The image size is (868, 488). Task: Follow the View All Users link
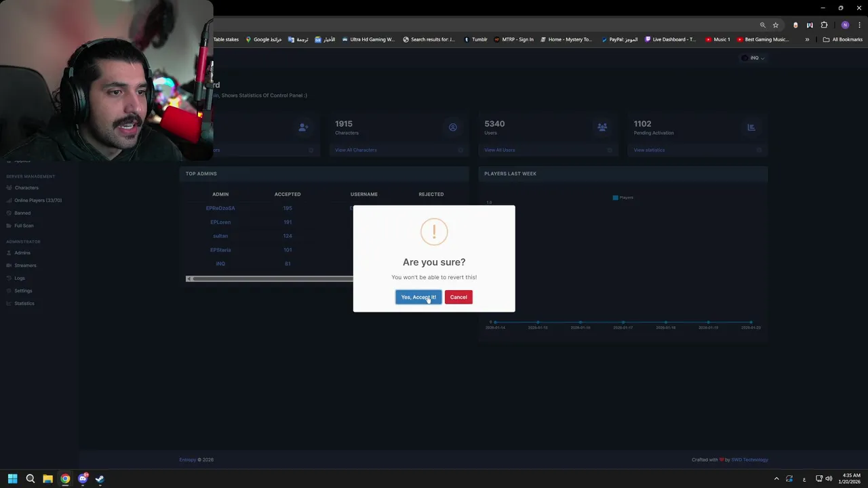click(500, 150)
